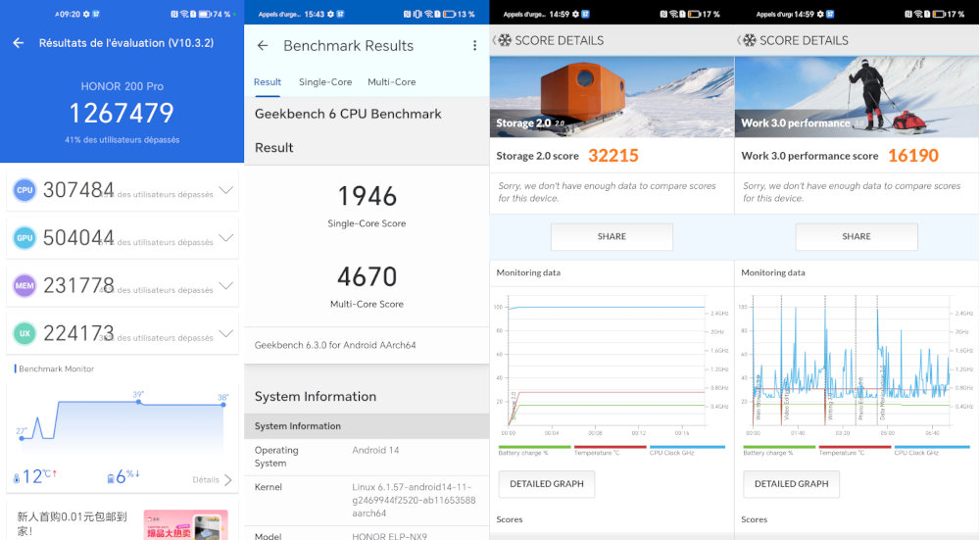Switch to the Single-Core tab
This screenshot has width=980, height=540.
[325, 82]
